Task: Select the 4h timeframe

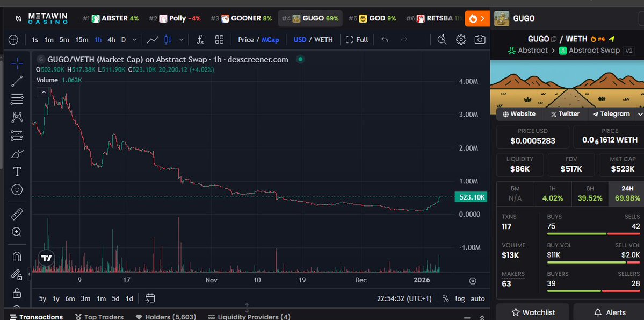Action: click(111, 40)
